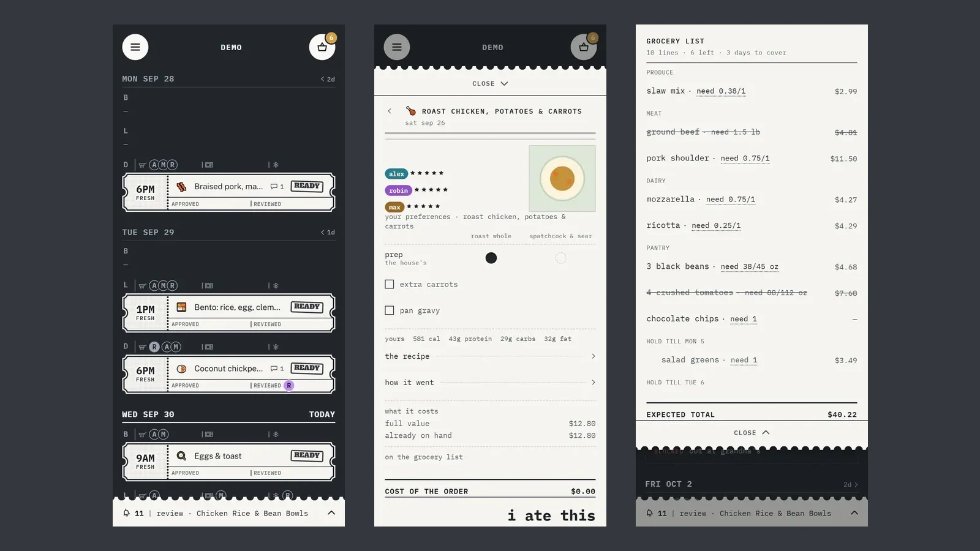
Task: Collapse meal detail with CLOSE chevron down
Action: click(x=490, y=83)
